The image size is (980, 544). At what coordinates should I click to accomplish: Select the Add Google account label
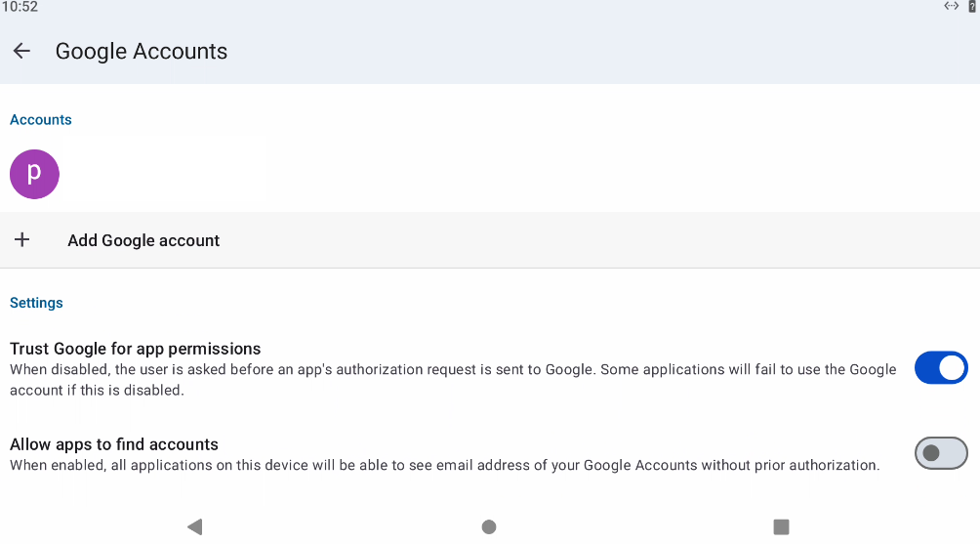(x=143, y=240)
